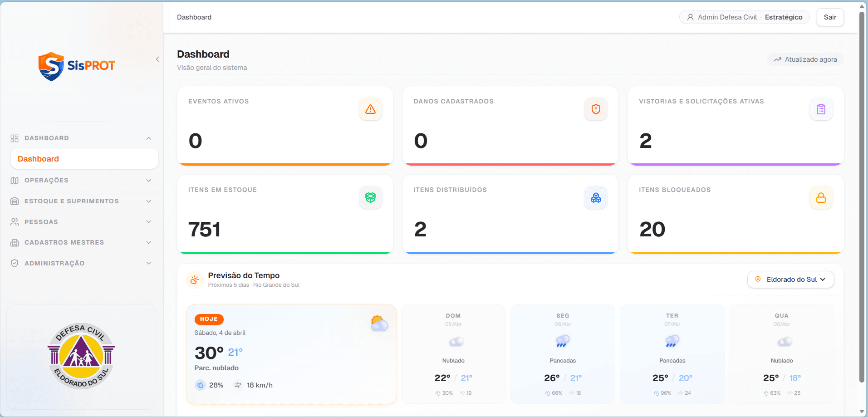Click the DOM cloudy weather icon
The height and width of the screenshot is (417, 868).
coord(456,341)
